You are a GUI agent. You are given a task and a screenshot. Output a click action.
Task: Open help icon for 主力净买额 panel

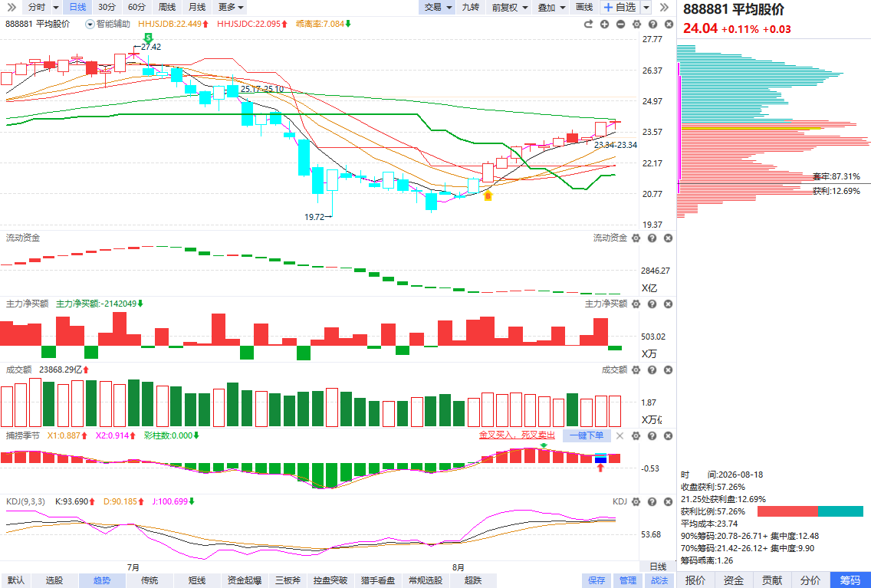652,304
